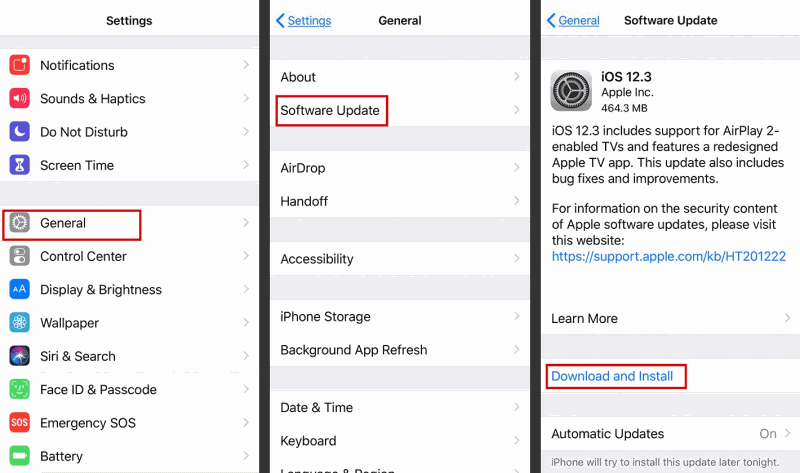
Task: Tap the Do Not Disturb moon icon
Action: tap(20, 132)
